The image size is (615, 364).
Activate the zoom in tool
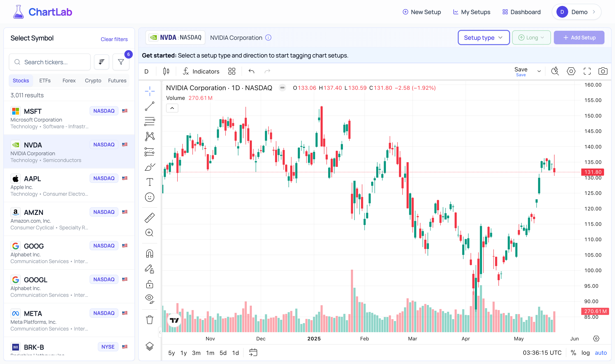coord(149,233)
